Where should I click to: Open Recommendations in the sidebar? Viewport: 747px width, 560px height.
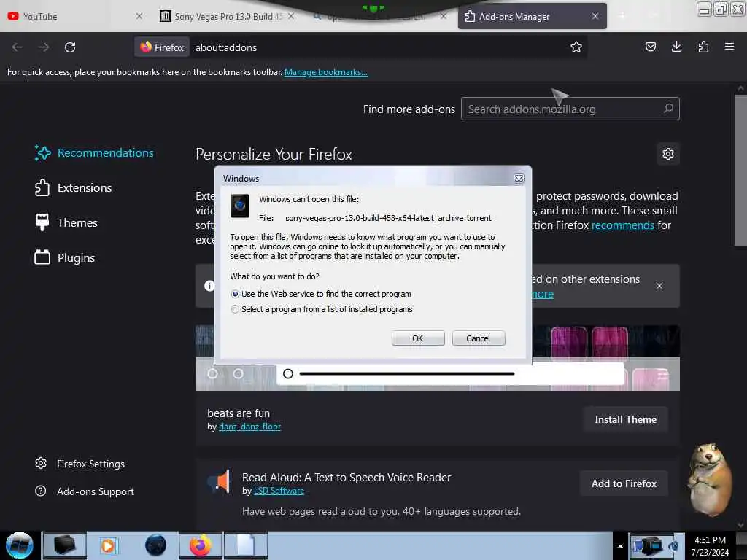pos(94,153)
